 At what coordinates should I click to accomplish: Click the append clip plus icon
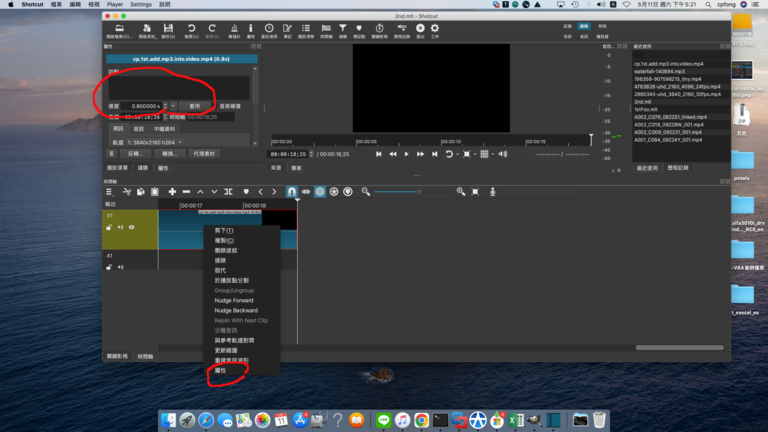(172, 191)
